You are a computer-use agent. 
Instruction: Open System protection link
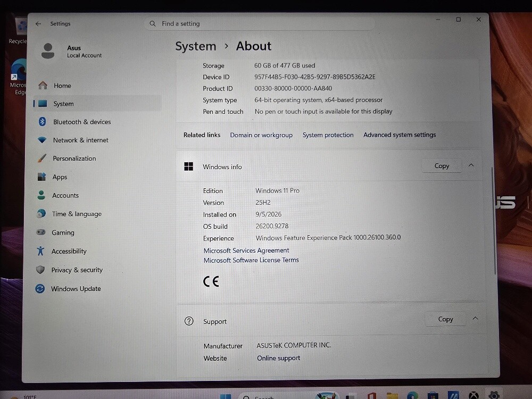click(x=328, y=135)
